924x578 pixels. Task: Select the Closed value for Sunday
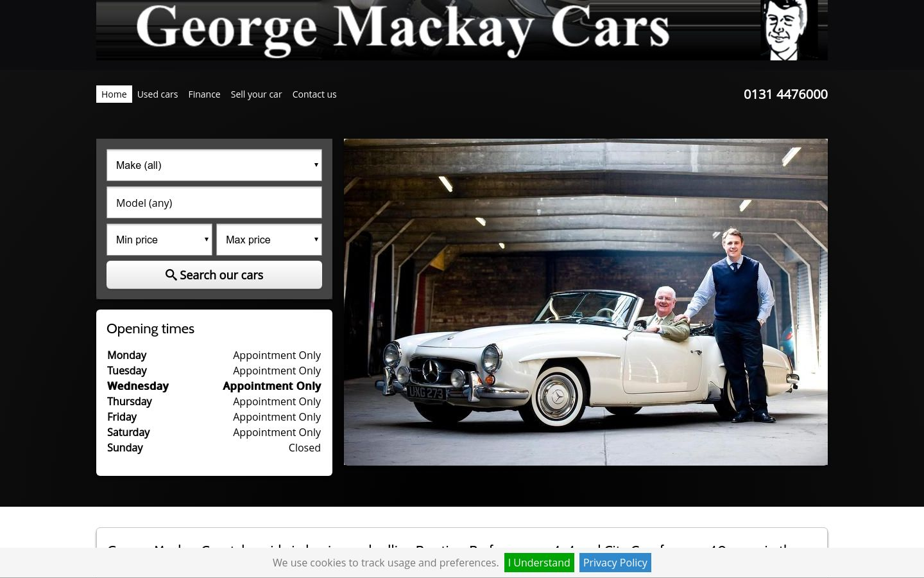305,448
